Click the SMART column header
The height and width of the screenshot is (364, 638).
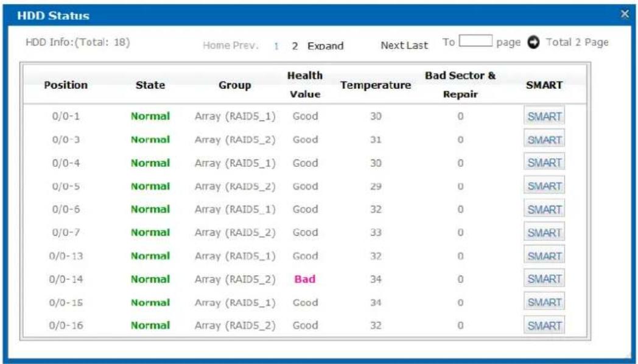[x=544, y=85]
